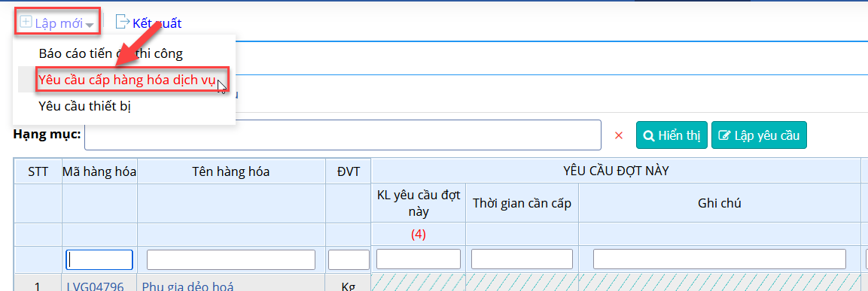The image size is (868, 291).
Task: Click the Thời gian cần cấp header
Action: (x=522, y=203)
